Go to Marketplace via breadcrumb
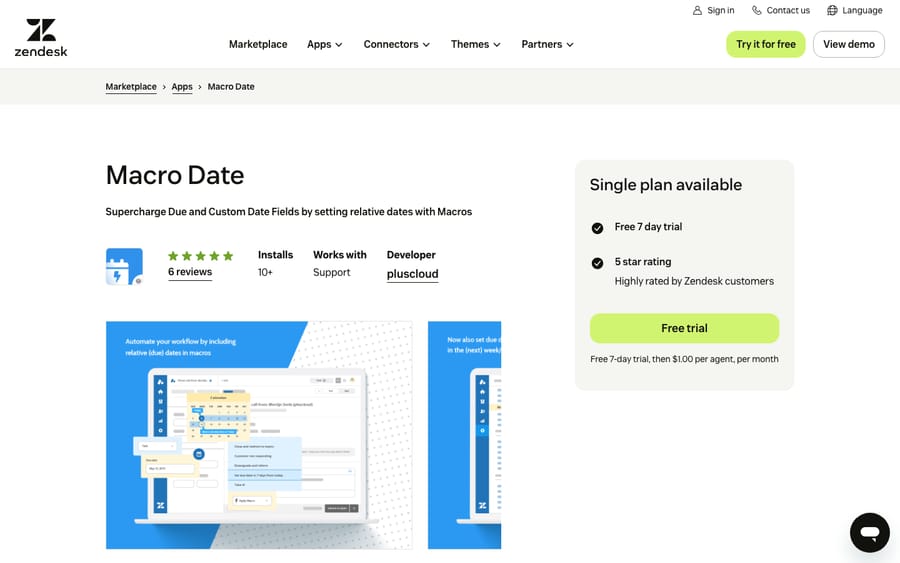900x563 pixels. 131,87
